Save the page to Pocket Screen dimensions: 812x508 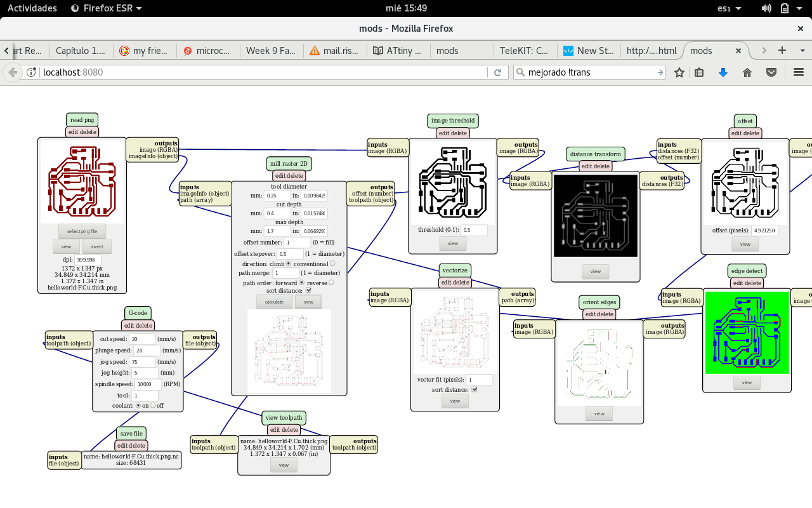pyautogui.click(x=771, y=72)
